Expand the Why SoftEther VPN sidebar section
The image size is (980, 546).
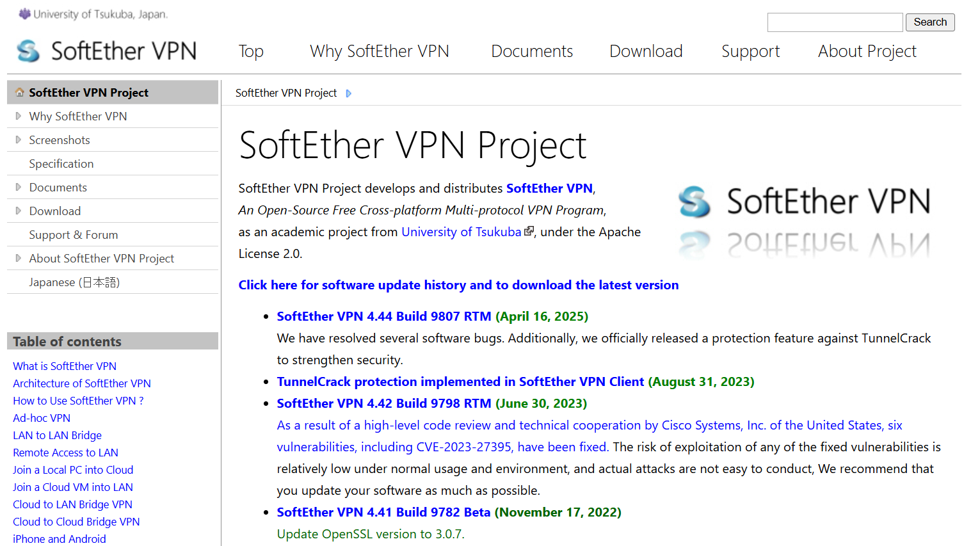coord(17,116)
